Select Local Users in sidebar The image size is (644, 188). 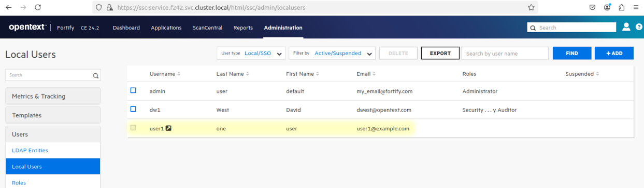coord(53,167)
